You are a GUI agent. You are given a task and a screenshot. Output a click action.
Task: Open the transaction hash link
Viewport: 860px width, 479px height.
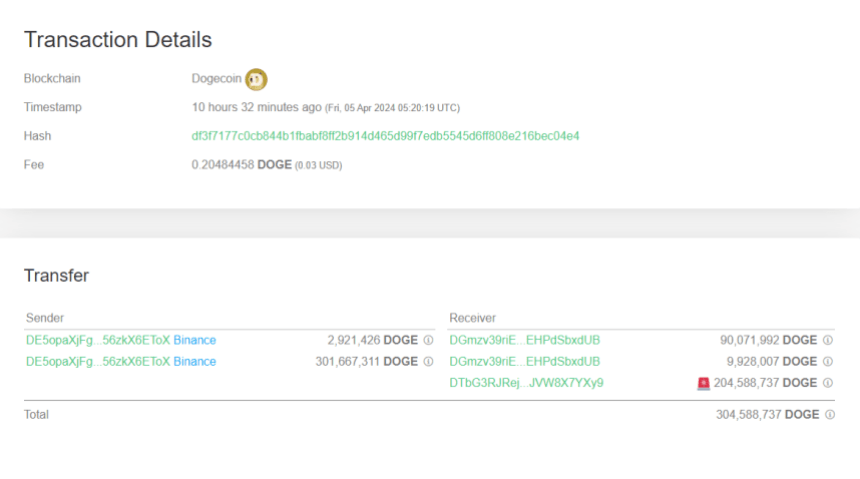(385, 136)
